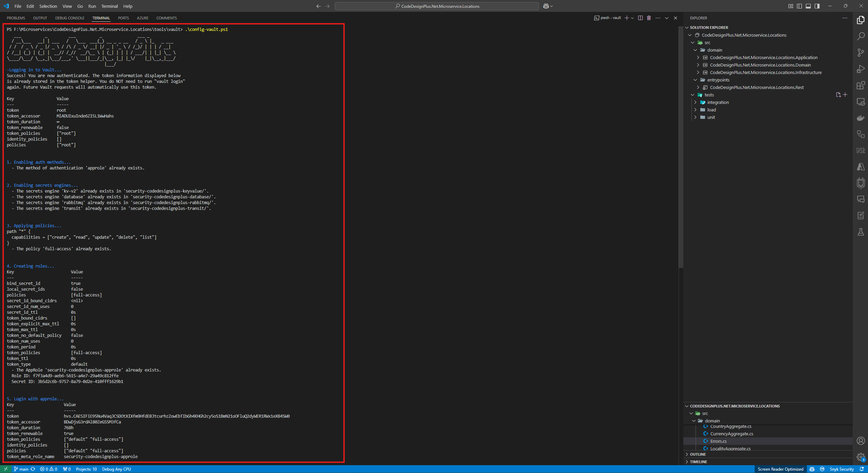Click the main branch status bar button
868x473 pixels.
[21, 469]
